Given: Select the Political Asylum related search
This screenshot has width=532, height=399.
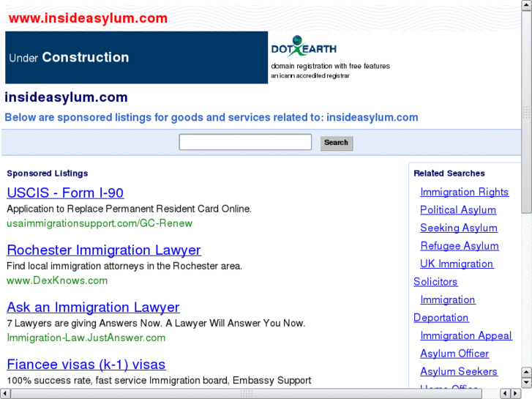Looking at the screenshot, I should 458,210.
